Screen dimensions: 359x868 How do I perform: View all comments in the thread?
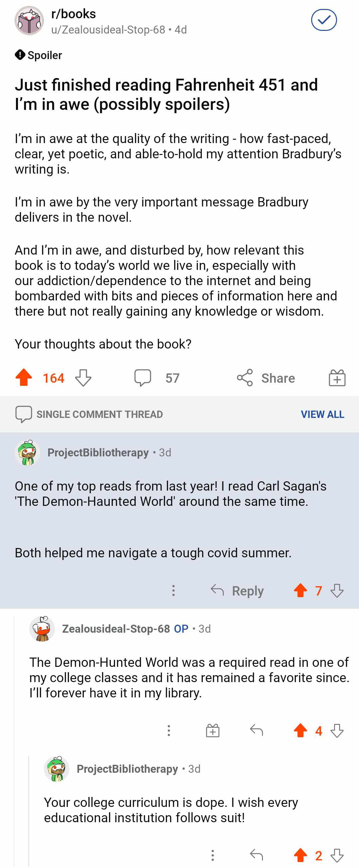tap(322, 414)
